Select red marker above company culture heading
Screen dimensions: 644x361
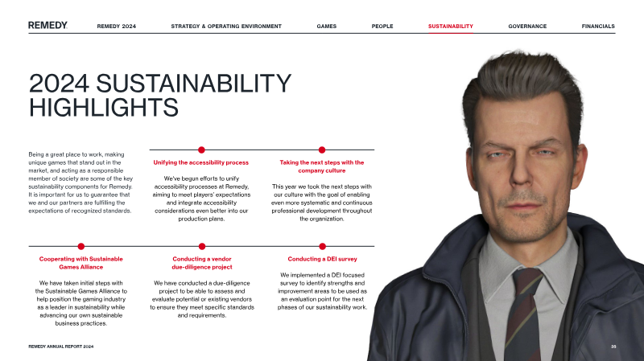point(322,150)
